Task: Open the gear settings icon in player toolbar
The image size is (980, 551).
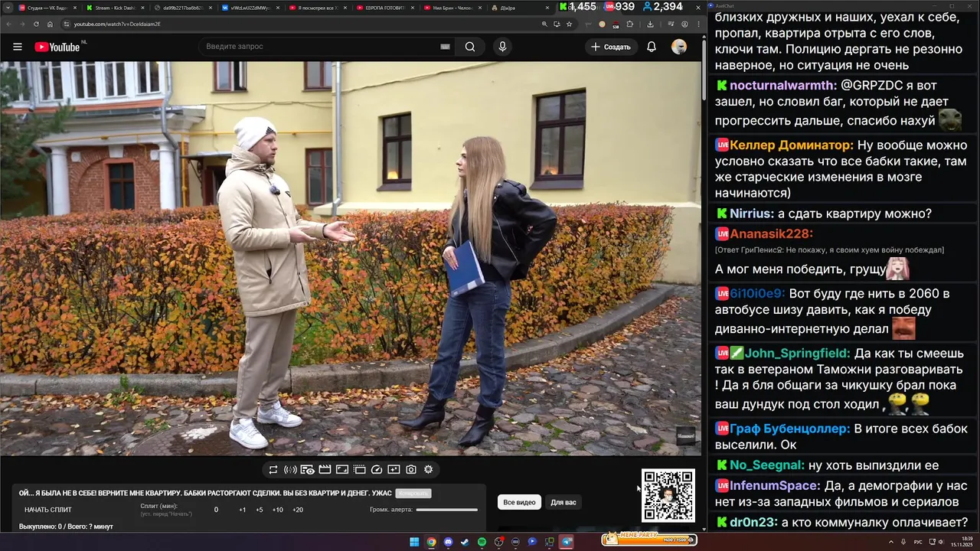Action: tap(429, 469)
